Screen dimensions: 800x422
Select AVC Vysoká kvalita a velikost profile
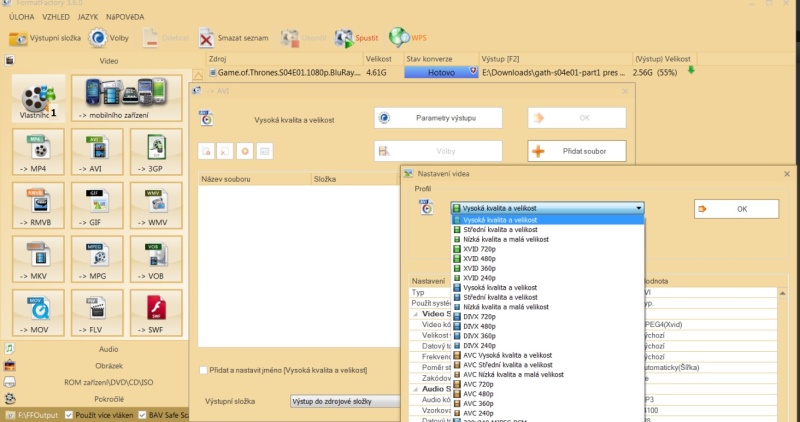[547, 355]
